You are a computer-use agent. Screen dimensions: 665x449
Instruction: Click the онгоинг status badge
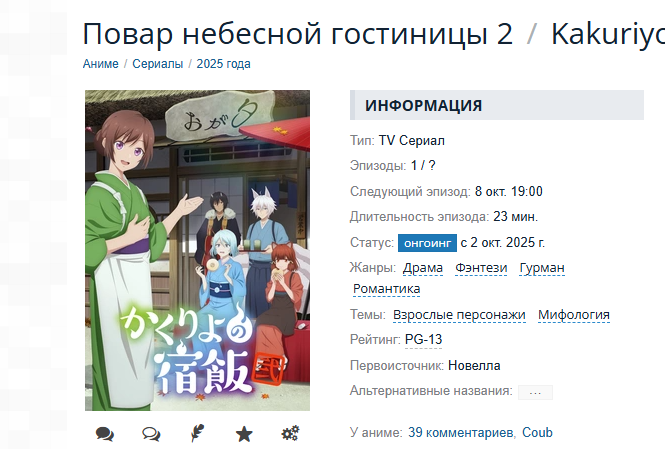[427, 243]
